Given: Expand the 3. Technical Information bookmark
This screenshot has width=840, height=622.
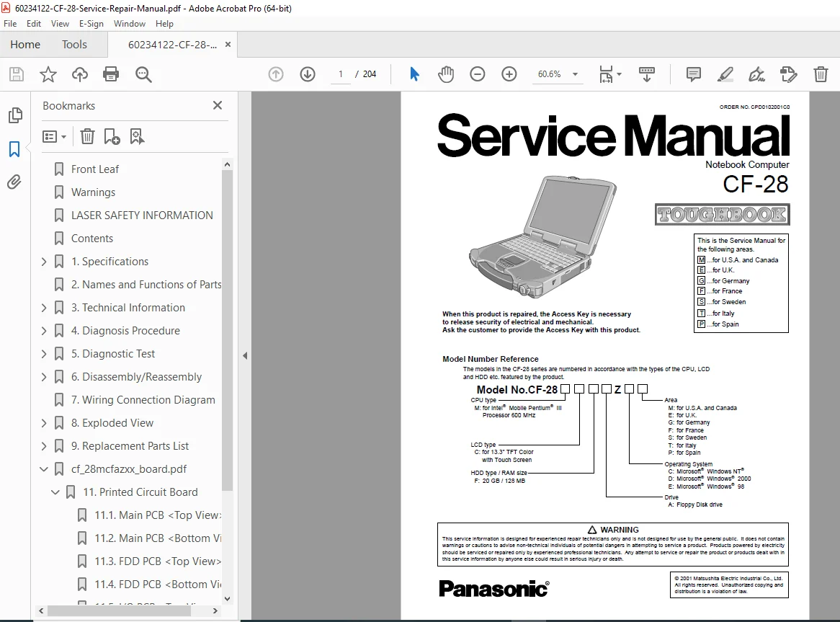Looking at the screenshot, I should pos(44,308).
